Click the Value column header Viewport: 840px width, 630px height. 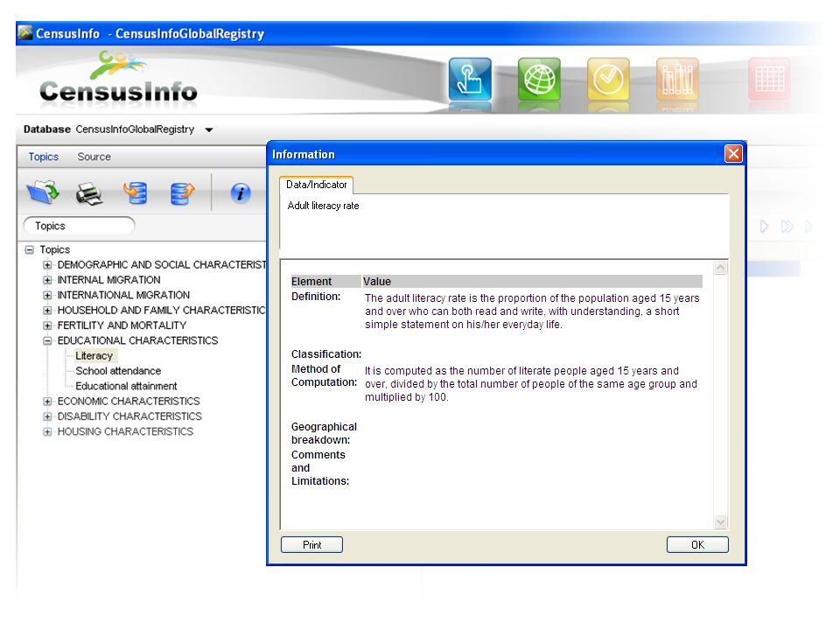(532, 281)
